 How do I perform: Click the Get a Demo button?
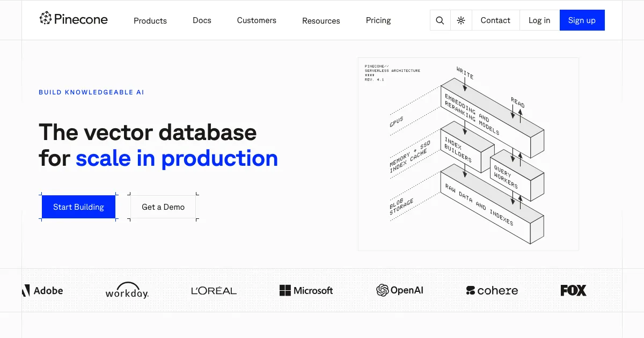coord(163,207)
